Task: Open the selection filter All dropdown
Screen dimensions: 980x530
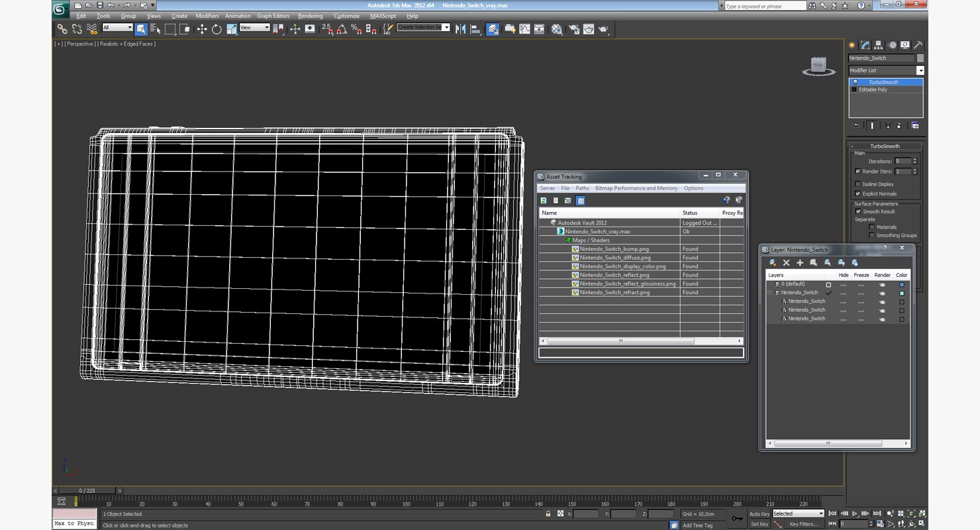Action: coord(117,28)
